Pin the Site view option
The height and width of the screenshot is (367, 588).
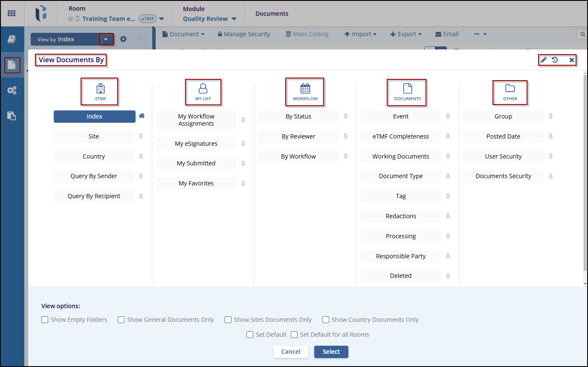141,136
